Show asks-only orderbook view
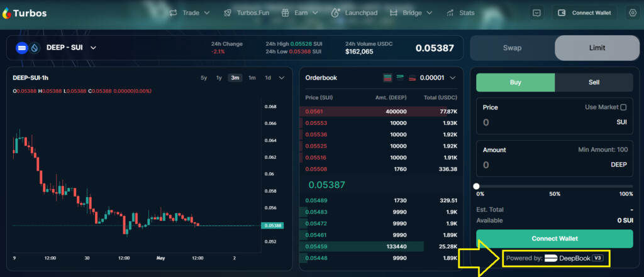 [413, 77]
